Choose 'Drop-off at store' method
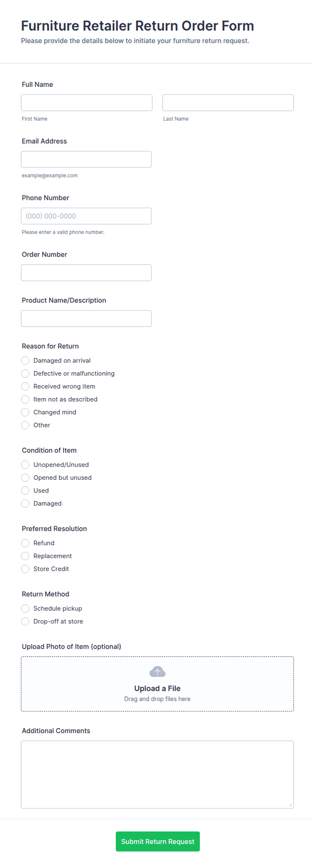This screenshot has height=868, width=312. pyautogui.click(x=25, y=621)
